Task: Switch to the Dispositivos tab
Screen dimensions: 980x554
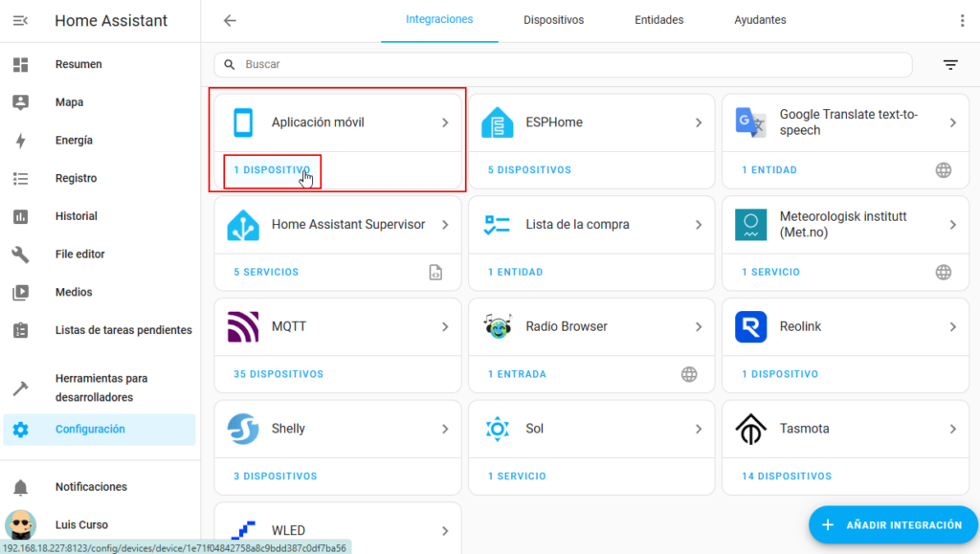Action: click(553, 20)
